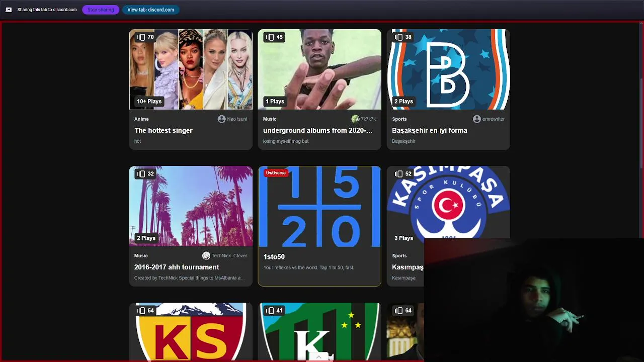Image resolution: width=644 pixels, height=362 pixels.
Task: Click the 10+ Plays badge
Action: [x=149, y=101]
